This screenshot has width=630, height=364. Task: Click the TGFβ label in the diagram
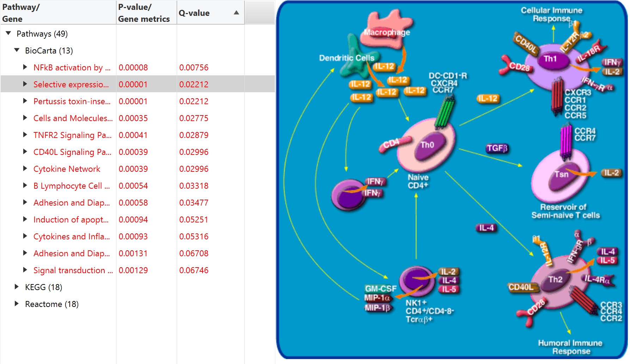click(497, 148)
